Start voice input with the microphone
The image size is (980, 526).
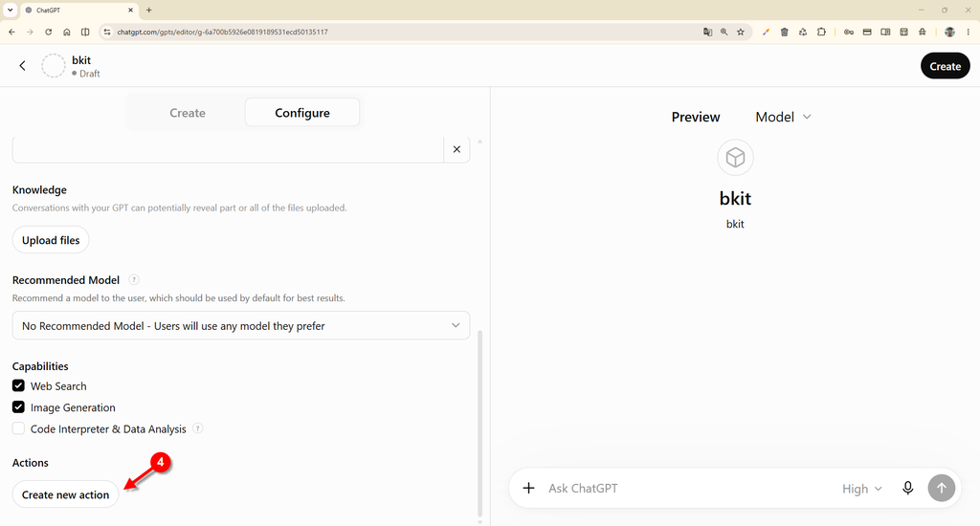pyautogui.click(x=908, y=488)
